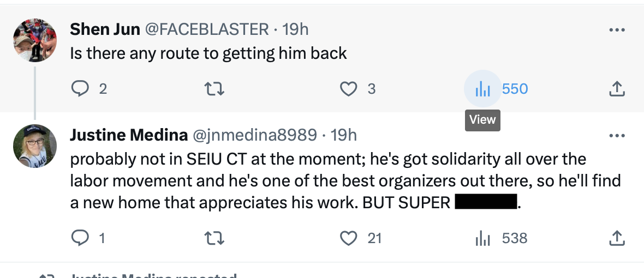Open Shen Jun's profile picture
Image resolution: width=644 pixels, height=278 pixels.
coord(35,40)
